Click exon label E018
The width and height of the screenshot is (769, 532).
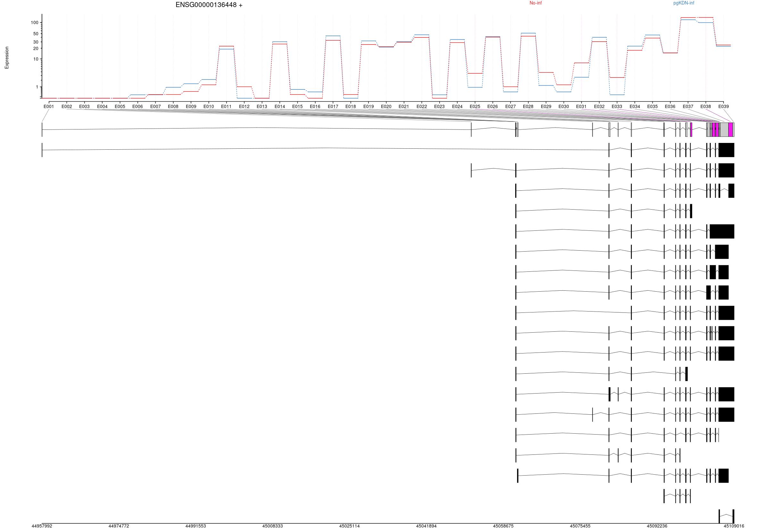tap(351, 107)
